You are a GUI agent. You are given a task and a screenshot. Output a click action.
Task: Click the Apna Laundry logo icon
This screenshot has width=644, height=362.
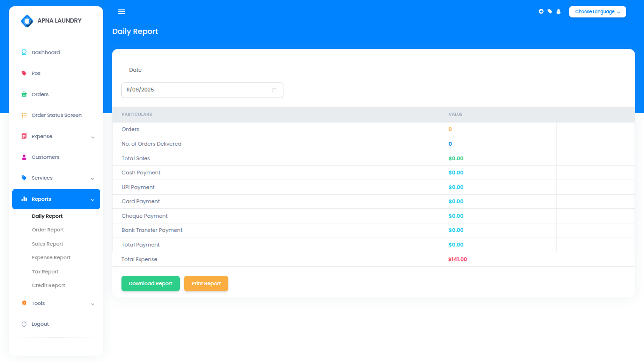pos(27,21)
